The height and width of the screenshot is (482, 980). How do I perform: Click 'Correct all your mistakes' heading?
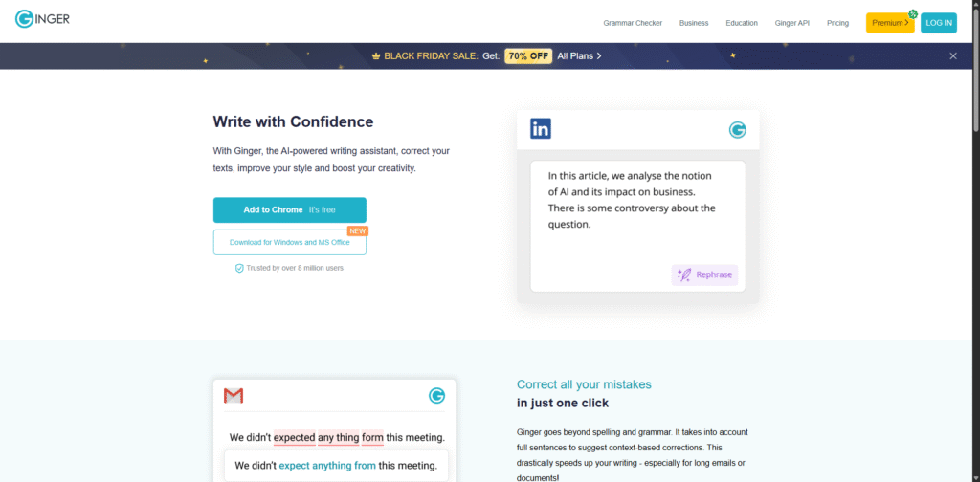(x=584, y=384)
